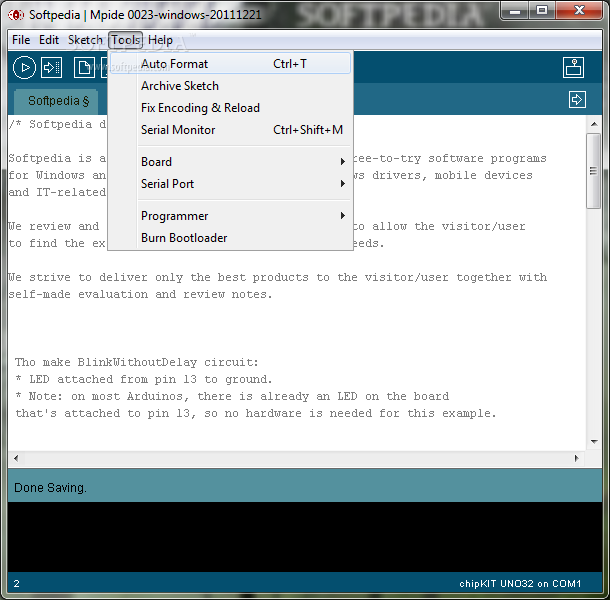
Task: Click the line number 2 indicator
Action: click(16, 584)
